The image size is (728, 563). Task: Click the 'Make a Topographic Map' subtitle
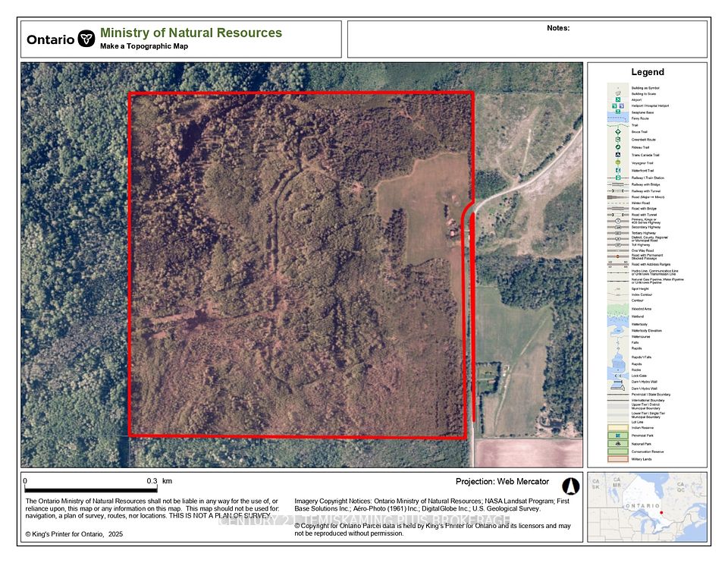click(144, 46)
